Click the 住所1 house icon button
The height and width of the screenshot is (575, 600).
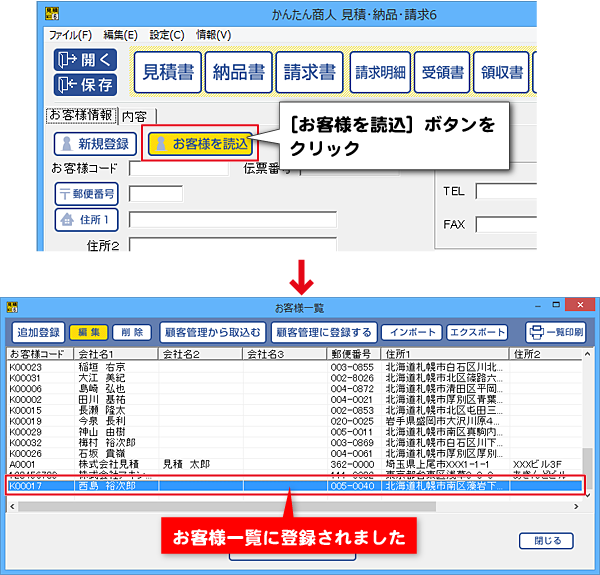86,220
